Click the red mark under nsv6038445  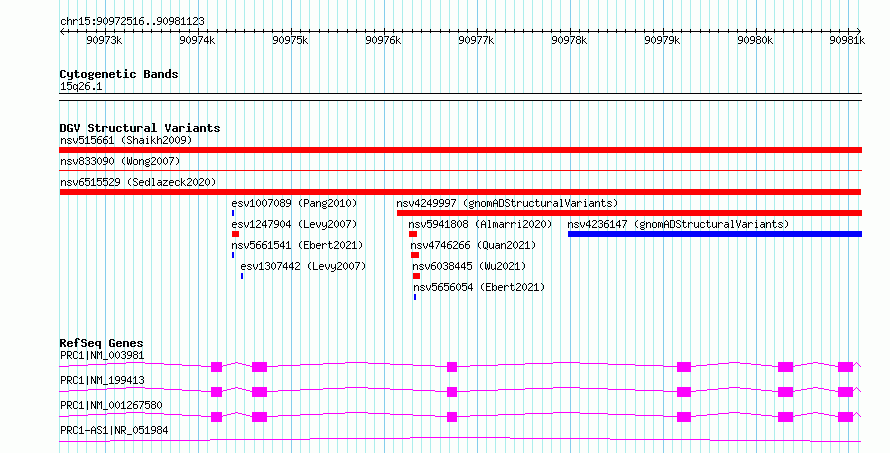[417, 276]
